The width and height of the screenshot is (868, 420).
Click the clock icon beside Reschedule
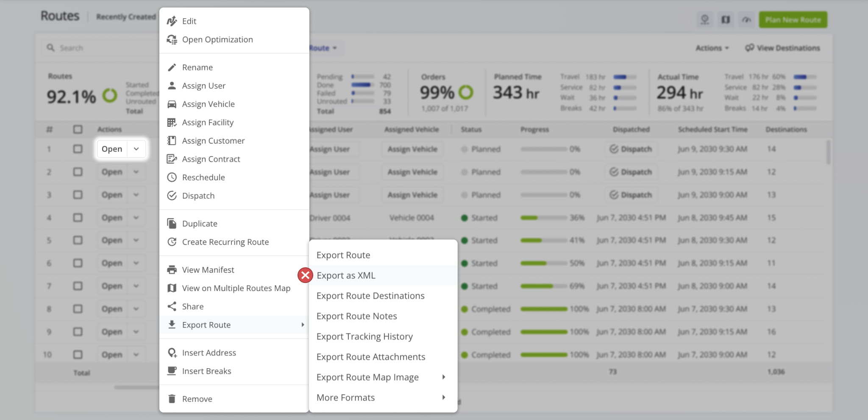point(172,177)
